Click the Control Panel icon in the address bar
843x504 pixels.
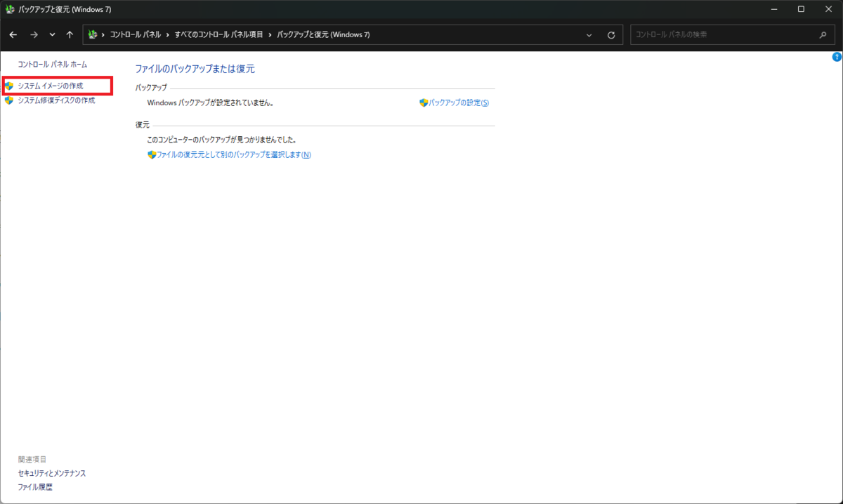coord(92,34)
